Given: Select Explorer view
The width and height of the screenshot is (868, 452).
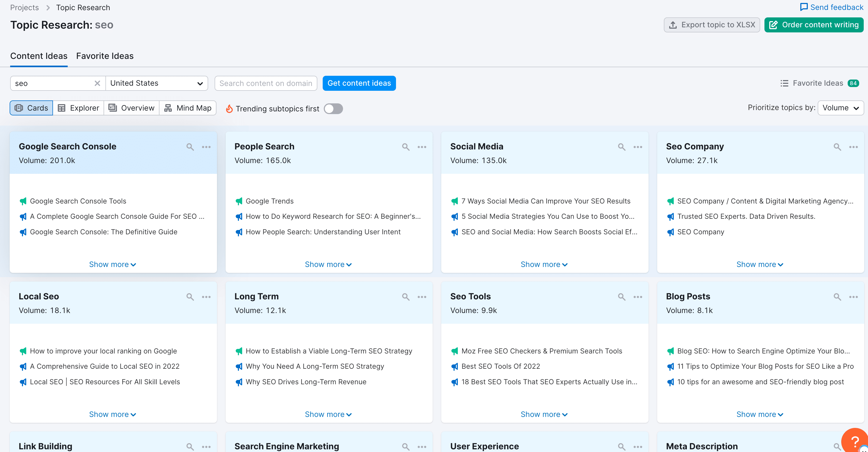Looking at the screenshot, I should 78,108.
